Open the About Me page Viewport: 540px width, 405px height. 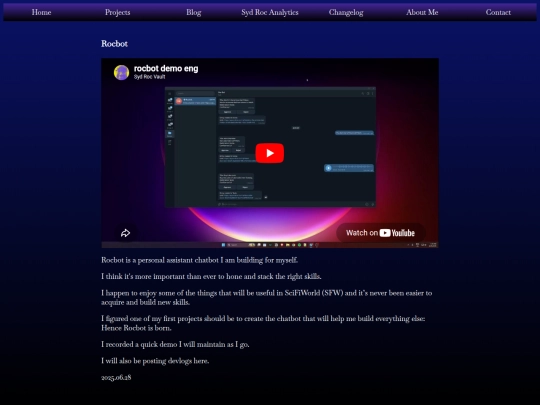coord(422,12)
